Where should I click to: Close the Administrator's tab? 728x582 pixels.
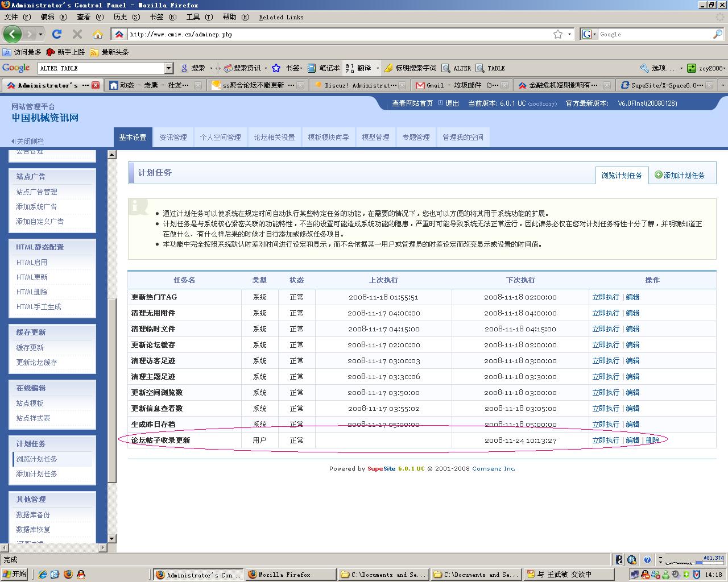pyautogui.click(x=96, y=85)
